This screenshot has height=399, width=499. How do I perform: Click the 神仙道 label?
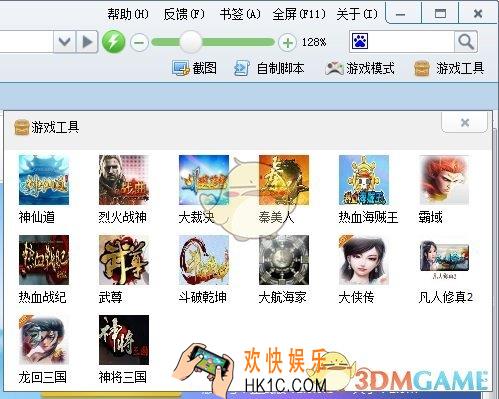point(37,217)
